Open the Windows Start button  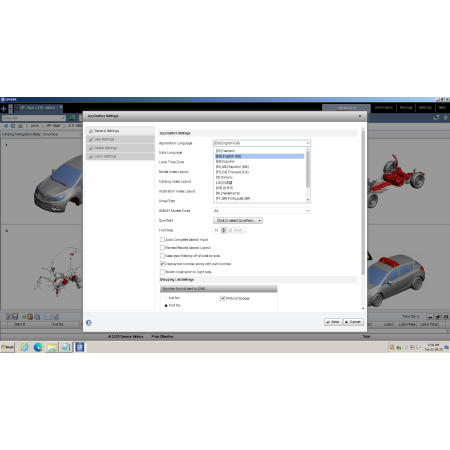8,347
